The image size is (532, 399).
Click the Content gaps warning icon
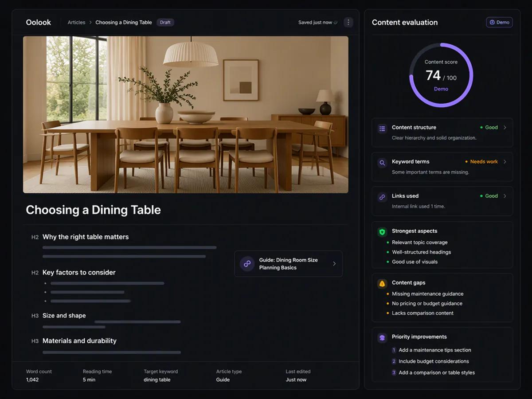tap(382, 284)
